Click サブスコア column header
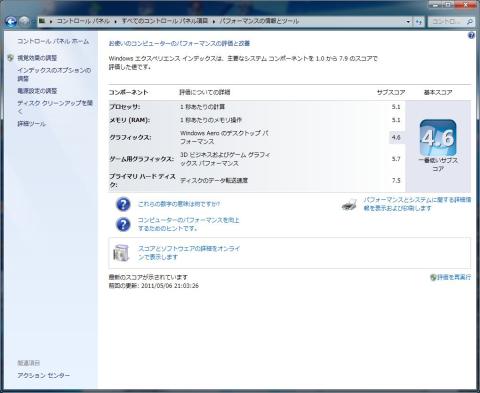Viewport: 480px width, 393px height. 391,92
